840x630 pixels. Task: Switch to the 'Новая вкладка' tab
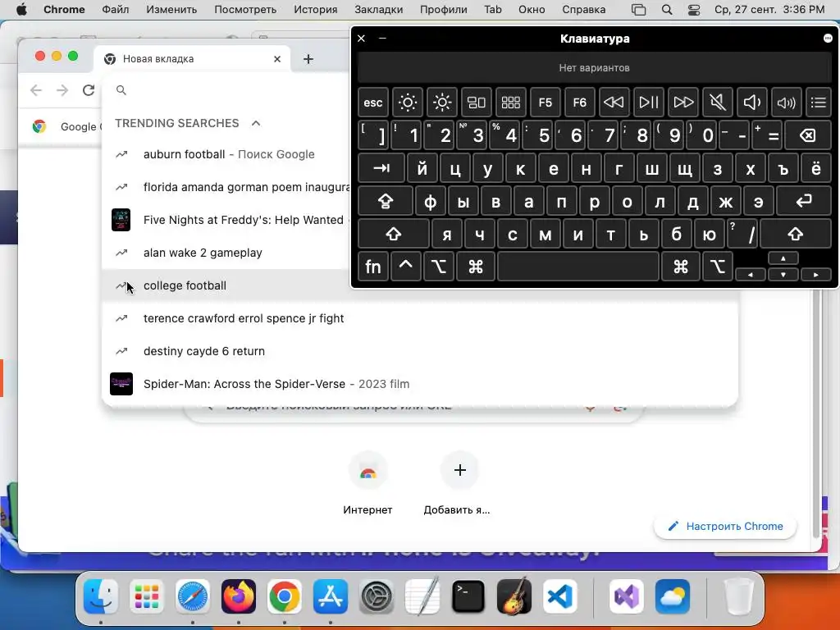[x=192, y=59]
